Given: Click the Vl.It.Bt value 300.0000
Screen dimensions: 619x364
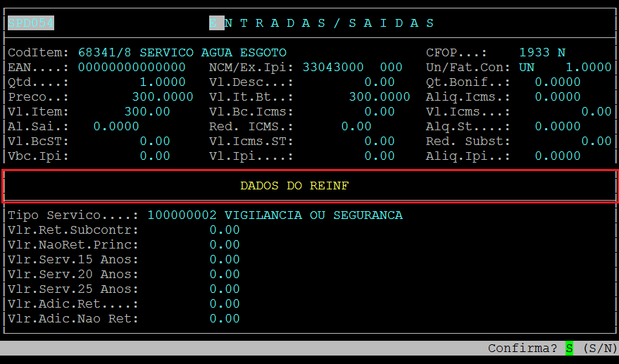Looking at the screenshot, I should pos(380,97).
